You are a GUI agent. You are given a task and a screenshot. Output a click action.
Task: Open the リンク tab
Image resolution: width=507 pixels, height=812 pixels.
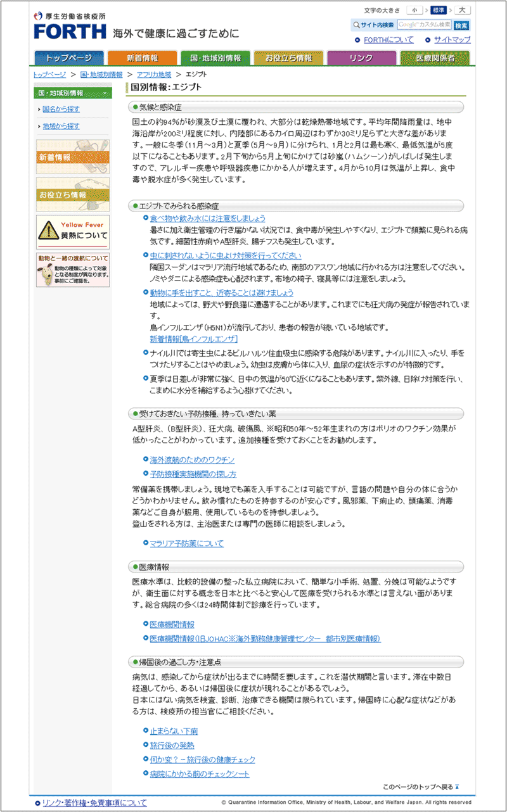(x=362, y=58)
